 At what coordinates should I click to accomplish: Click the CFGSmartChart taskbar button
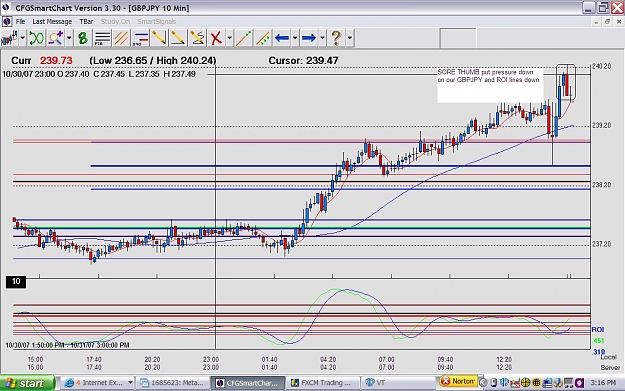(248, 383)
